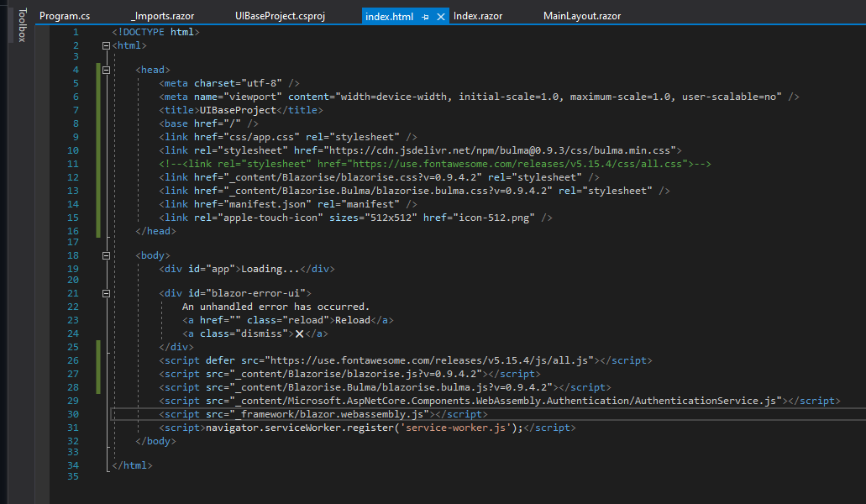Collapse the blazor-error-ui div fold on line 21
This screenshot has height=504, width=866.
106,292
